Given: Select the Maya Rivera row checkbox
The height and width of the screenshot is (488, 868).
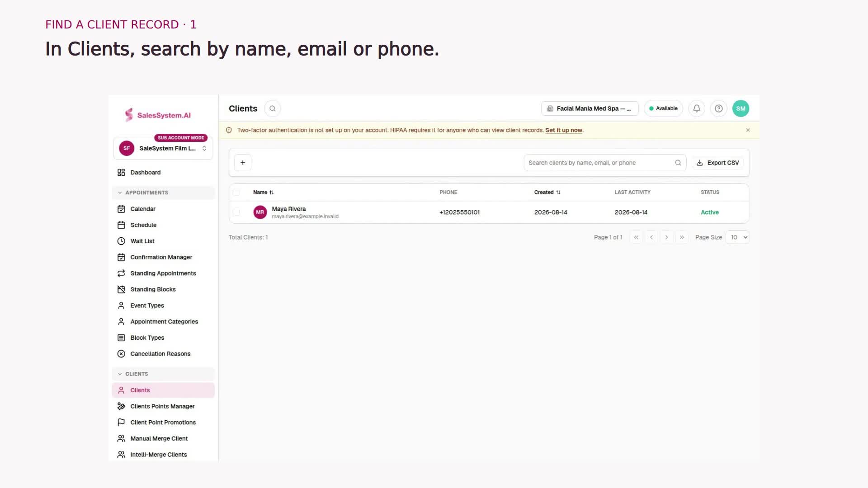Looking at the screenshot, I should click(236, 212).
